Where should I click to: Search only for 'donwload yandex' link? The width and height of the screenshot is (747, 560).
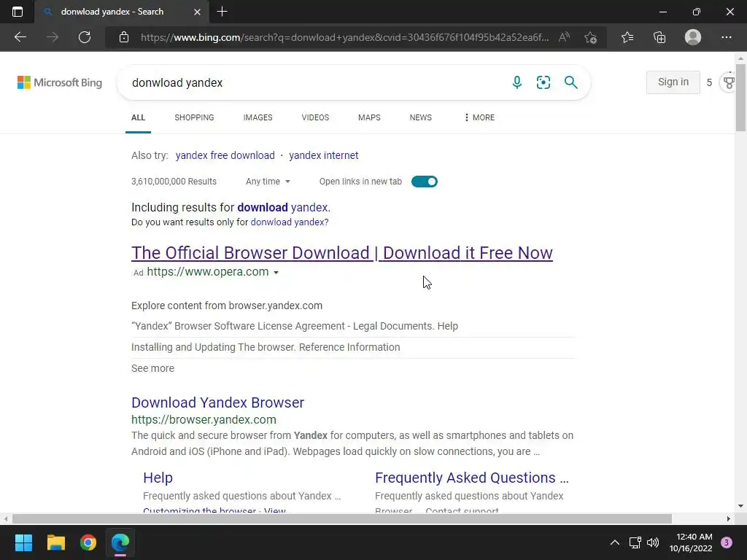click(287, 222)
